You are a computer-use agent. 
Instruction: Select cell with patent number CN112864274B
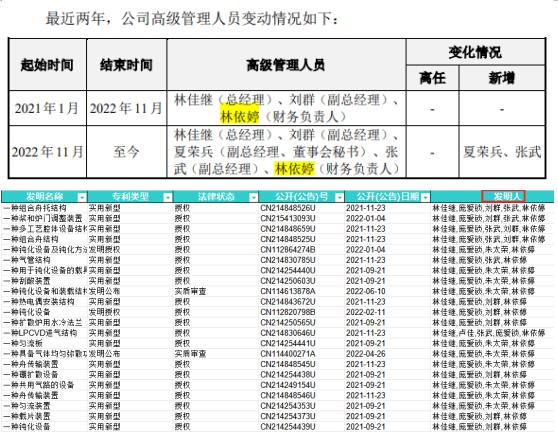point(288,249)
